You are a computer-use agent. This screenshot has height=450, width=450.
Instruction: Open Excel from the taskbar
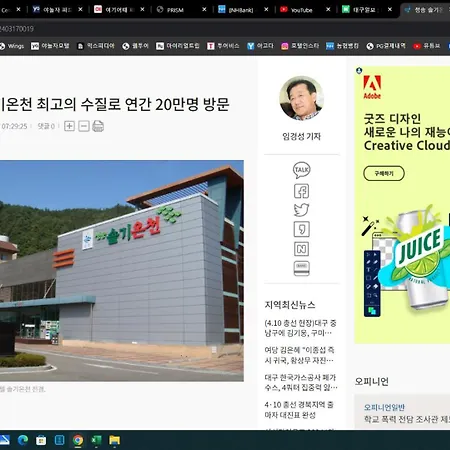tap(96, 440)
